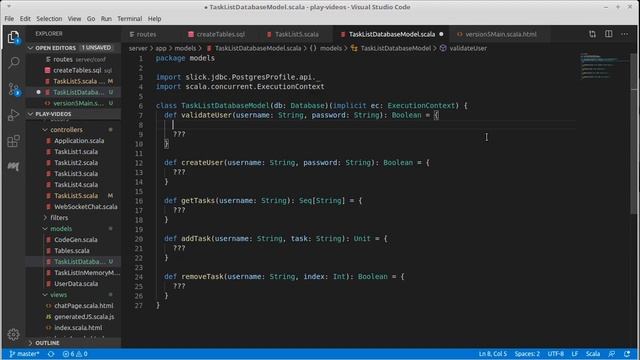640x360 pixels.
Task: Change indentation via Spaces: 2
Action: tap(527, 354)
